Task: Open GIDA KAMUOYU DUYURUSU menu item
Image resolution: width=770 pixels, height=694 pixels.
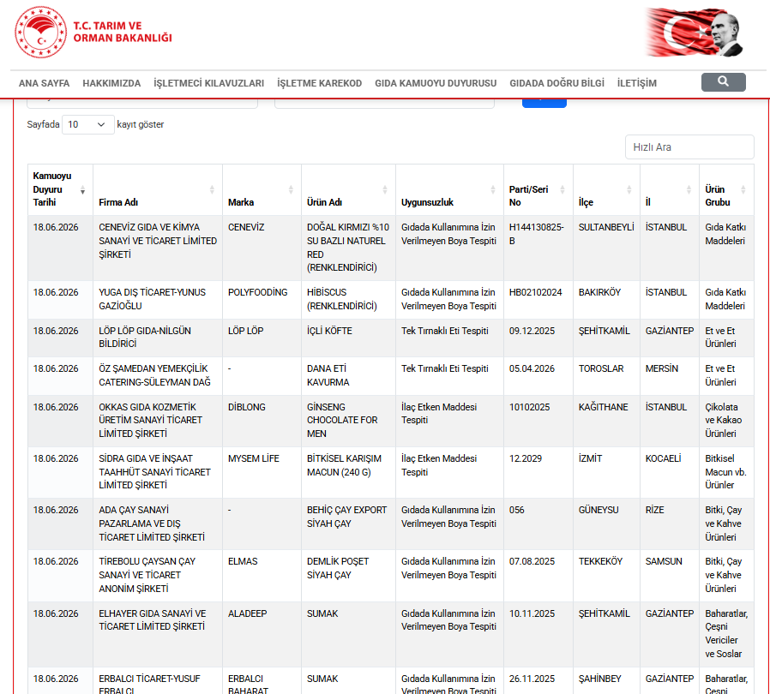Action: point(436,83)
